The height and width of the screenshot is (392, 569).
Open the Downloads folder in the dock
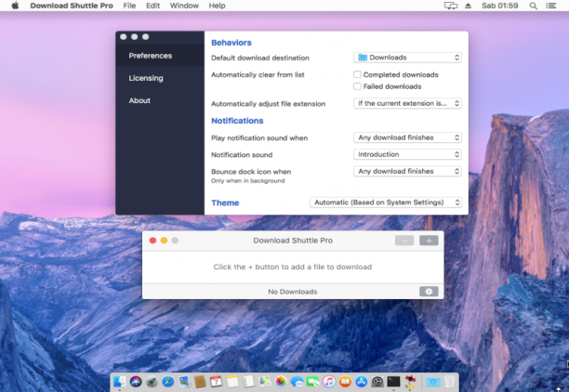[432, 382]
